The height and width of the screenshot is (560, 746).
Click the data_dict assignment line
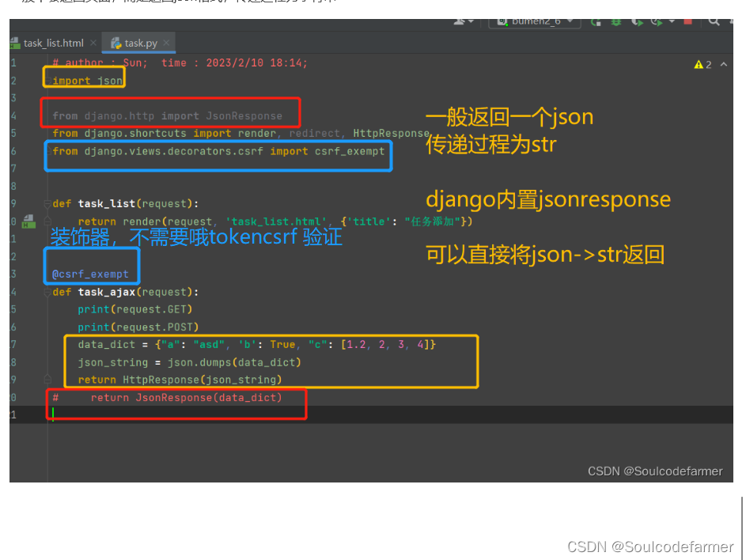pyautogui.click(x=257, y=345)
